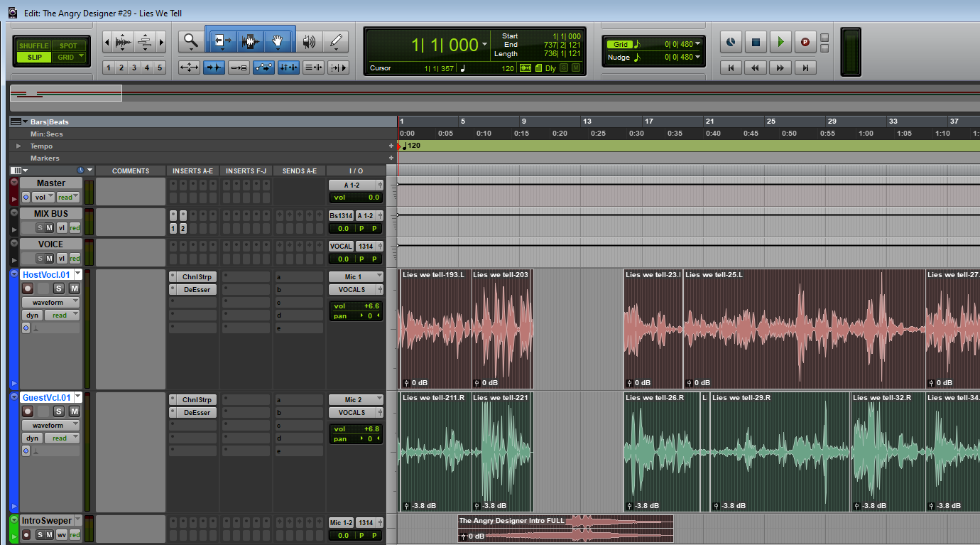980x545 pixels.
Task: Zoom out horizontally with left arrow
Action: [x=107, y=41]
